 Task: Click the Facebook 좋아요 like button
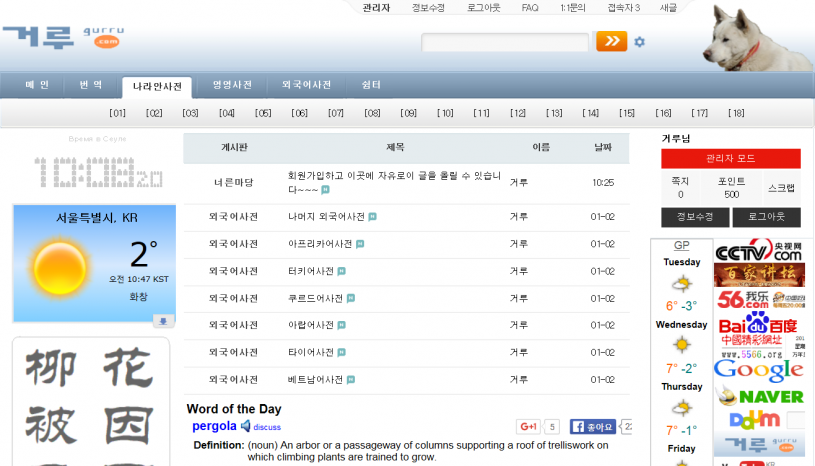click(x=593, y=427)
